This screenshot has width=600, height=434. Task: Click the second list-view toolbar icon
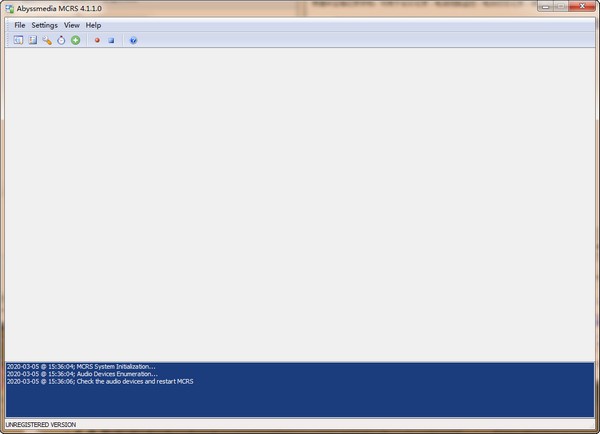[x=32, y=40]
